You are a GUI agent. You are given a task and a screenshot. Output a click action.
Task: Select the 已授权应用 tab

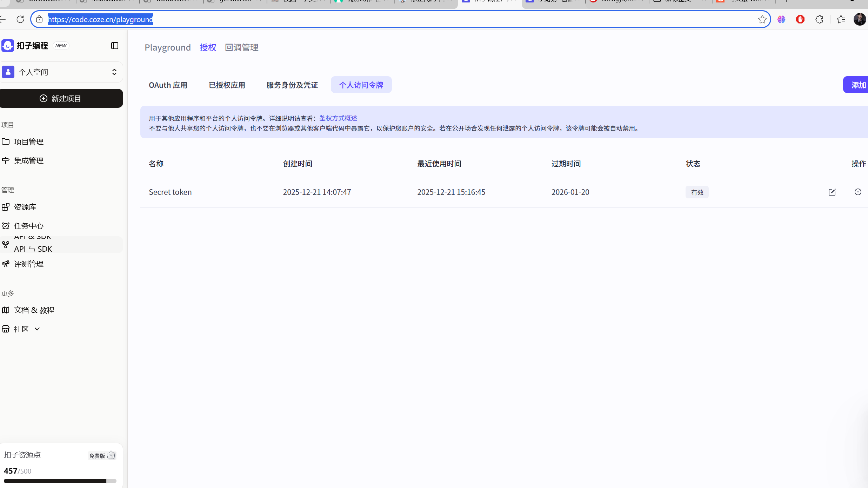227,85
